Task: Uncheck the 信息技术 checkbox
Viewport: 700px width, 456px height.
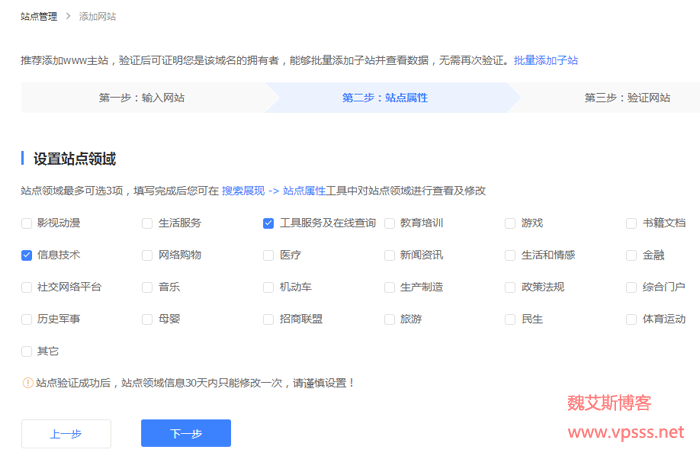Action: 27,255
